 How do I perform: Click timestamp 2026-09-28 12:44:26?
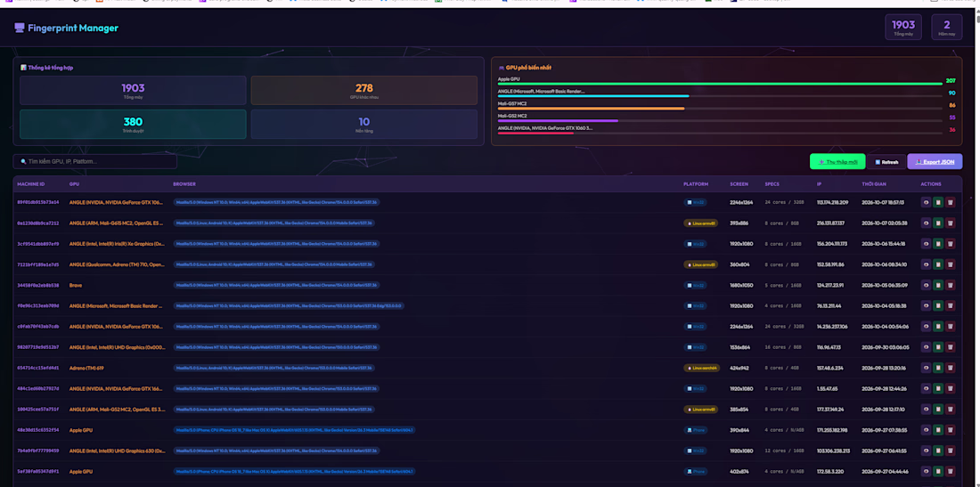coord(883,388)
